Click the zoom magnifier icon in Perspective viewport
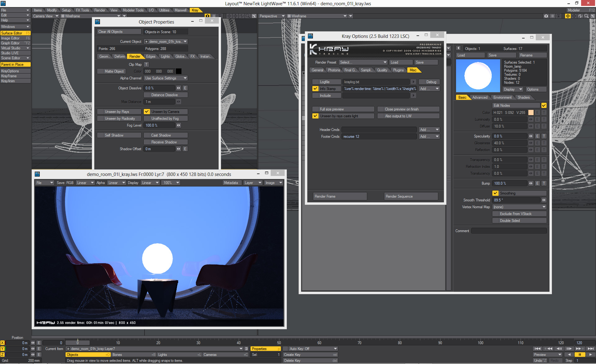The width and height of the screenshot is (596, 364). (x=586, y=16)
